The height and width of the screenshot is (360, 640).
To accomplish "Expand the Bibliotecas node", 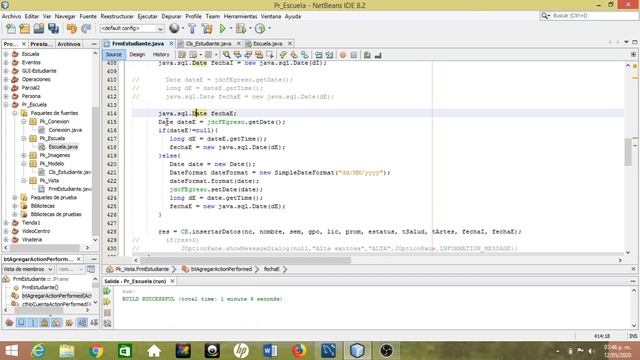I will click(15, 206).
